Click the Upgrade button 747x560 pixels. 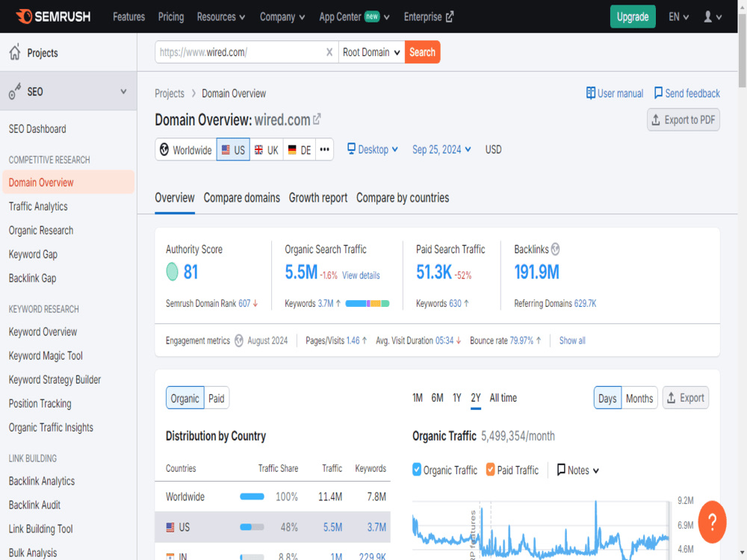pos(633,16)
